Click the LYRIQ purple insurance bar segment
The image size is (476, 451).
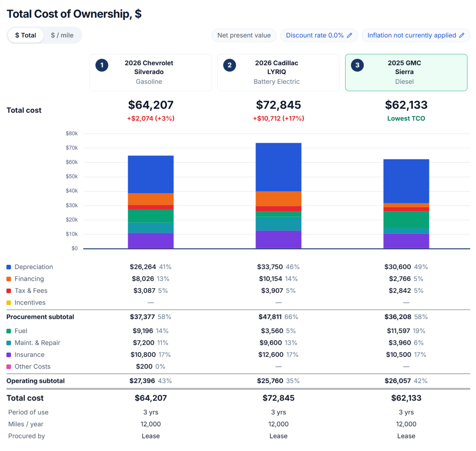point(278,239)
